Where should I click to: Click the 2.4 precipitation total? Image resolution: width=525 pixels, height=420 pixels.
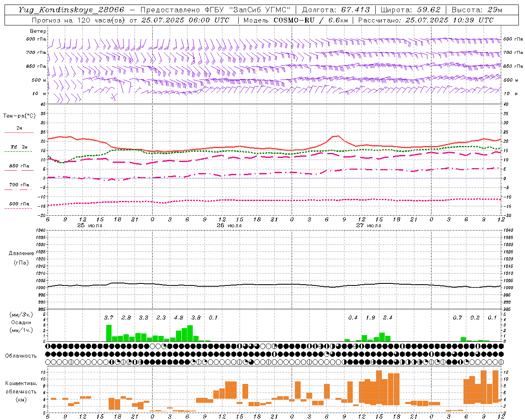(388, 317)
